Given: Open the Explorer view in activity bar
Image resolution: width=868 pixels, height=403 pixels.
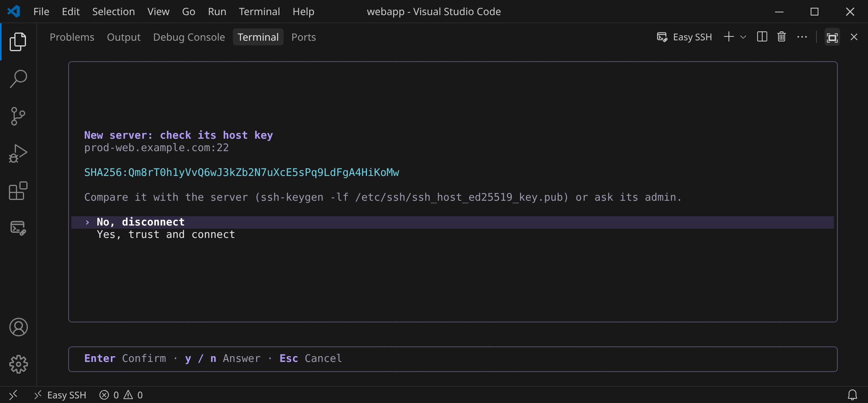Looking at the screenshot, I should coord(18,41).
